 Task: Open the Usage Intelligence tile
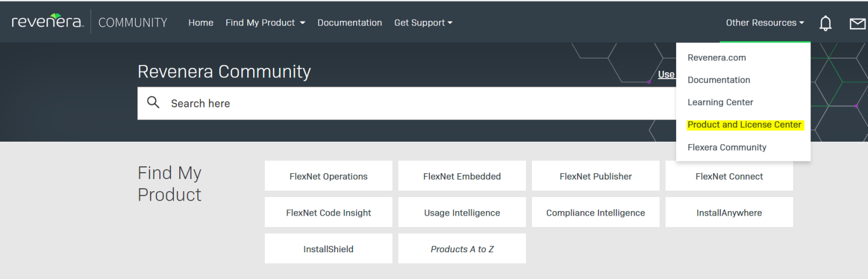[462, 213]
